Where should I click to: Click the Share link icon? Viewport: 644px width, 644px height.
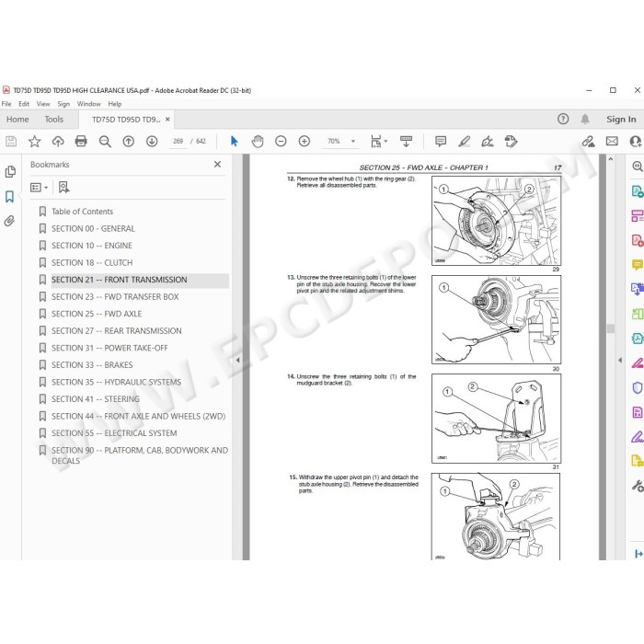point(588,142)
